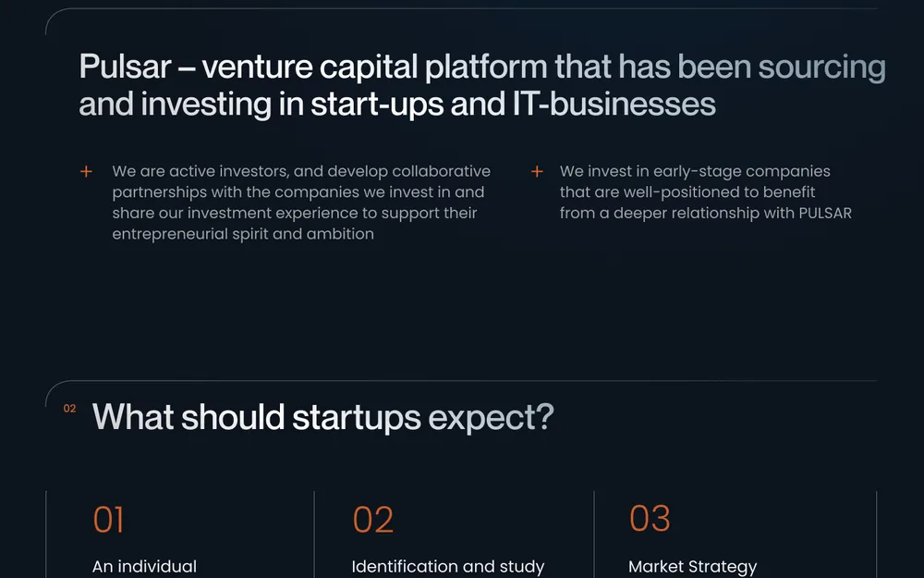The image size is (924, 578).
Task: Click the start-ups word in main heading
Action: pyautogui.click(x=377, y=105)
